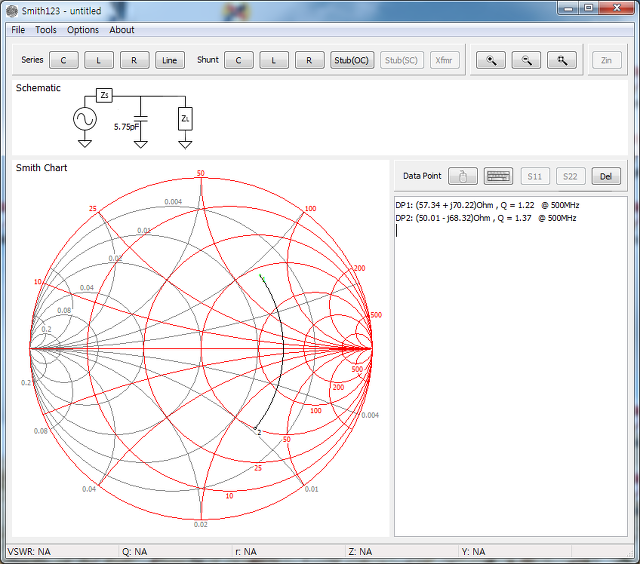The width and height of the screenshot is (640, 564).
Task: Click the Data Point label
Action: click(x=422, y=176)
